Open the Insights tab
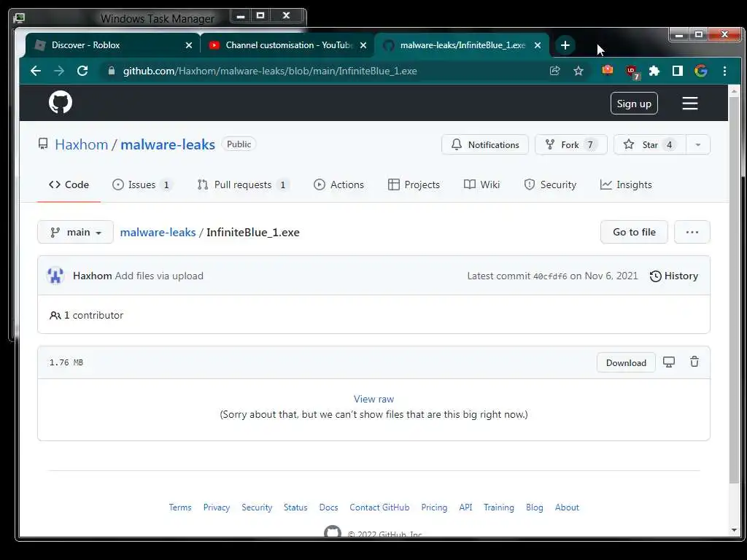Viewport: 747px width, 560px height. click(x=626, y=184)
